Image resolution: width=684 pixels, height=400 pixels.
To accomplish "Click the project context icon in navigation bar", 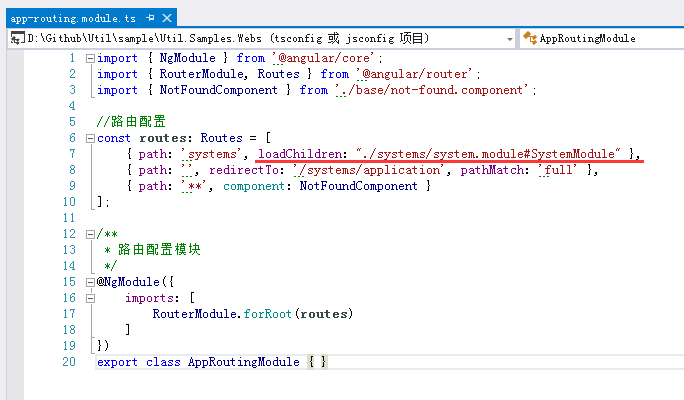I will pos(17,38).
